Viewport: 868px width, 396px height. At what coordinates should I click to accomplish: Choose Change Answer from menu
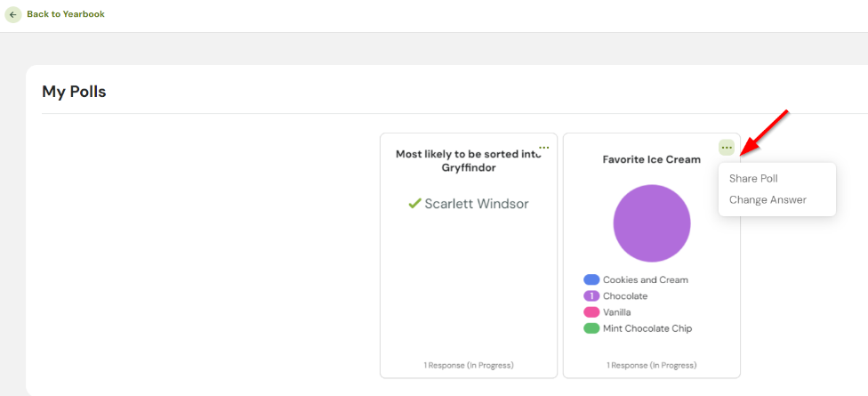pos(768,200)
